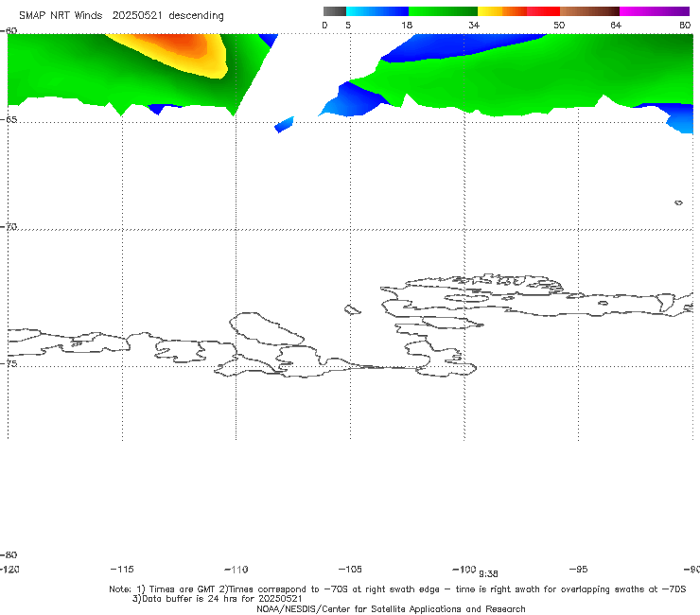
Task: Click the 'SMAP NRT Winds 20250521 descending' title
Action: coord(121,16)
